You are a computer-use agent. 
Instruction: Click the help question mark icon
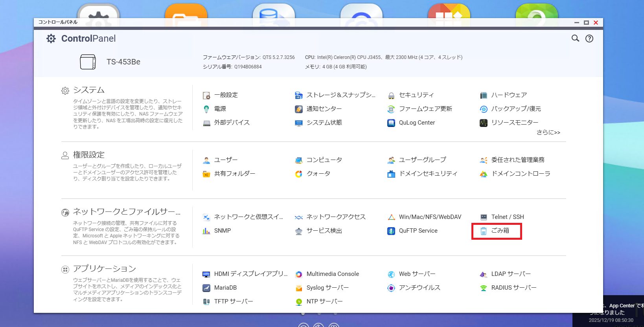(589, 39)
